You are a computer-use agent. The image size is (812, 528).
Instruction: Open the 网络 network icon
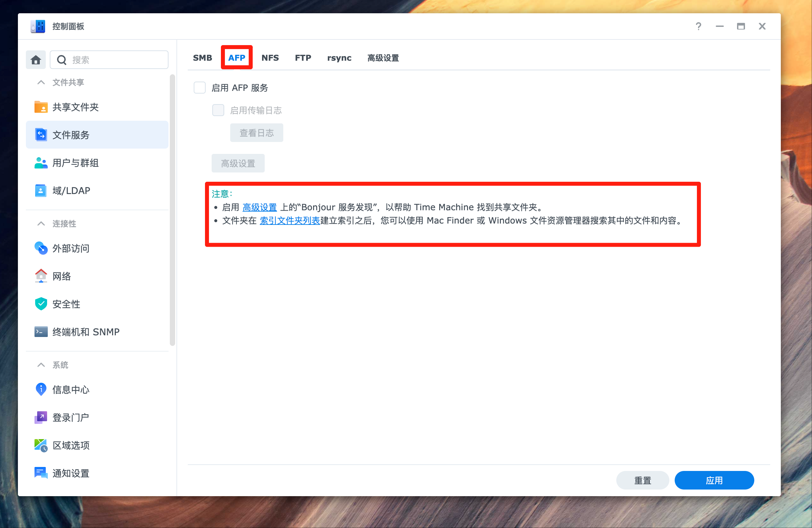41,276
